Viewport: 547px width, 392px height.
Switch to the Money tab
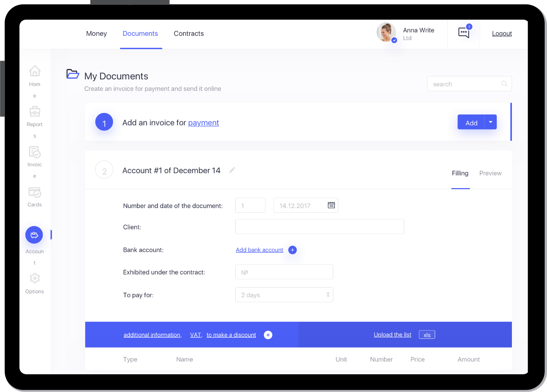(96, 34)
